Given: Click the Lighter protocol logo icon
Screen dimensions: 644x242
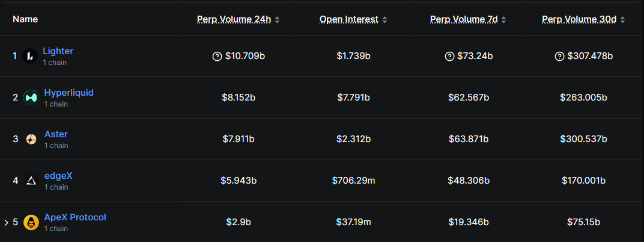Looking at the screenshot, I should 30,56.
